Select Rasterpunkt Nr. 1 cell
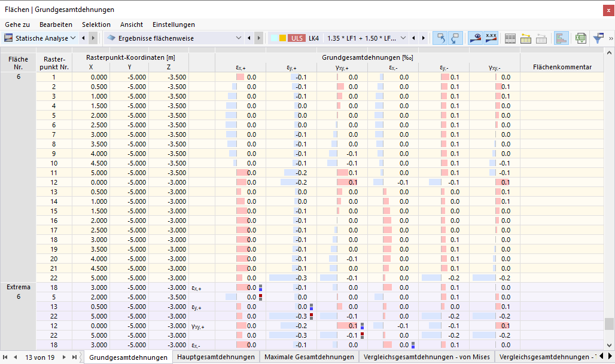This screenshot has width=615, height=364. pyautogui.click(x=54, y=77)
